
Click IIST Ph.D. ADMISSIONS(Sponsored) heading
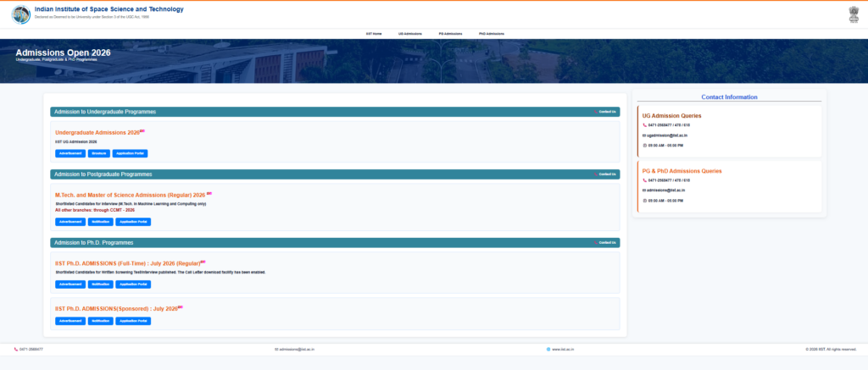pos(116,308)
